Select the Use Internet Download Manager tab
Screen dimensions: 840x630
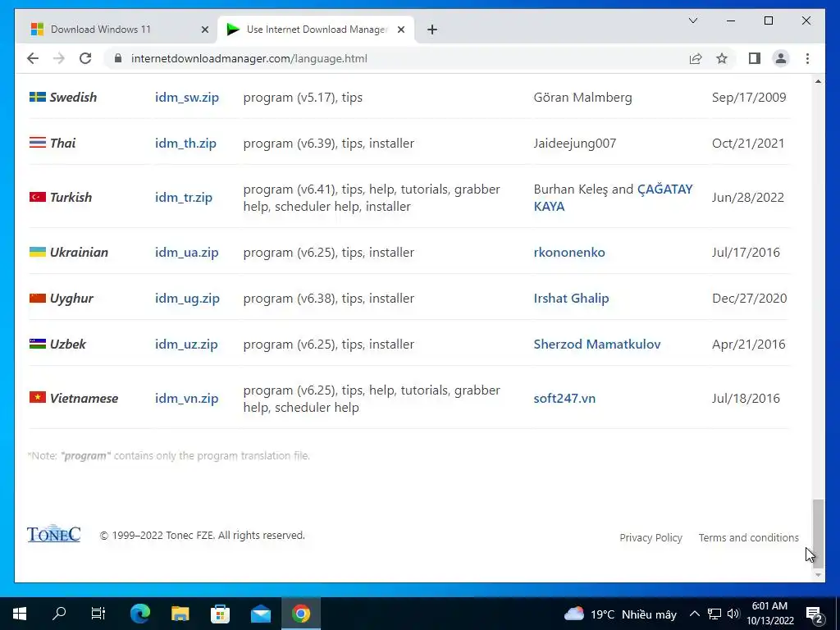coord(316,30)
